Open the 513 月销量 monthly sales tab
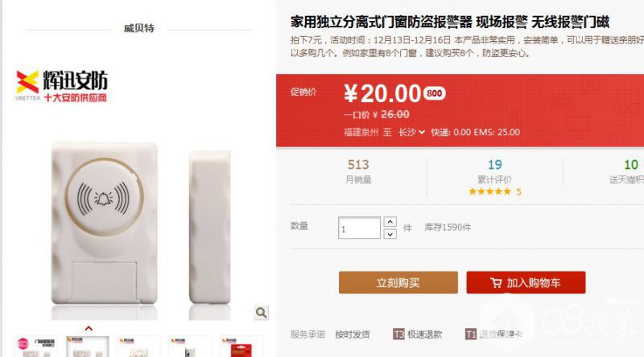644x357 pixels. pyautogui.click(x=358, y=171)
